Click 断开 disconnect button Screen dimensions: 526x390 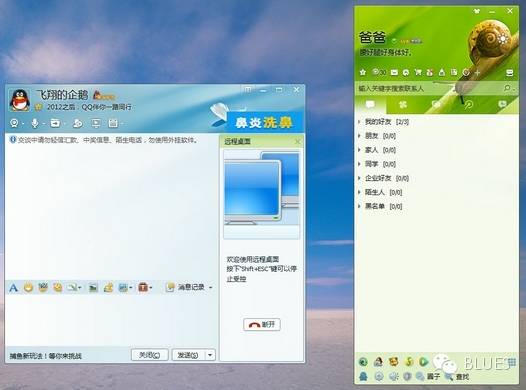[262, 324]
